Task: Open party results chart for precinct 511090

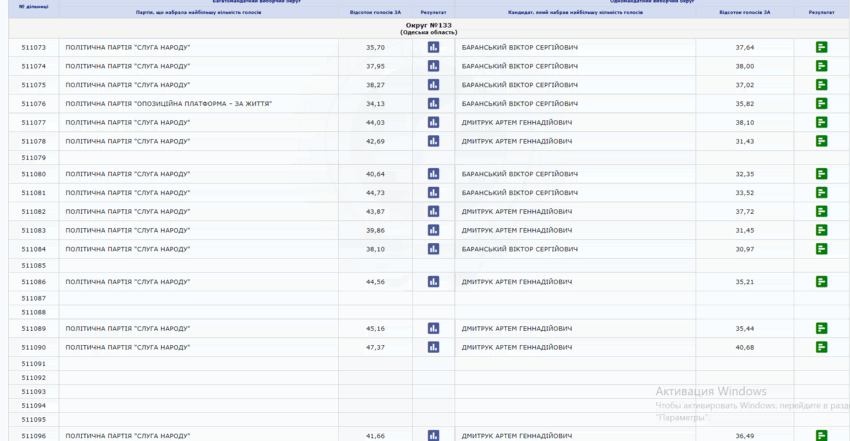Action: click(433, 347)
